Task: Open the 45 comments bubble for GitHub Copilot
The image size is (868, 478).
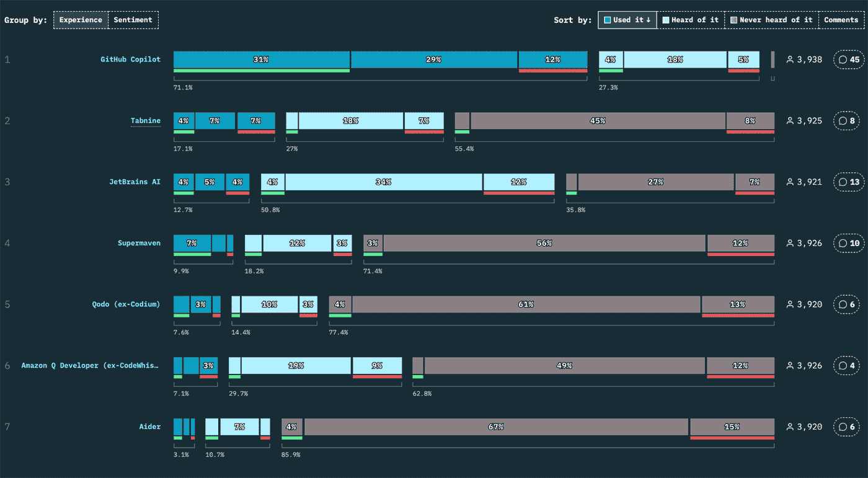Action: click(849, 60)
